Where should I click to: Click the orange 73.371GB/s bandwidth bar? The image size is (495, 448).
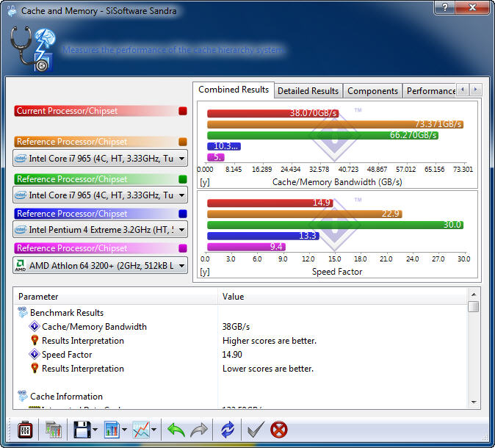pyautogui.click(x=335, y=124)
